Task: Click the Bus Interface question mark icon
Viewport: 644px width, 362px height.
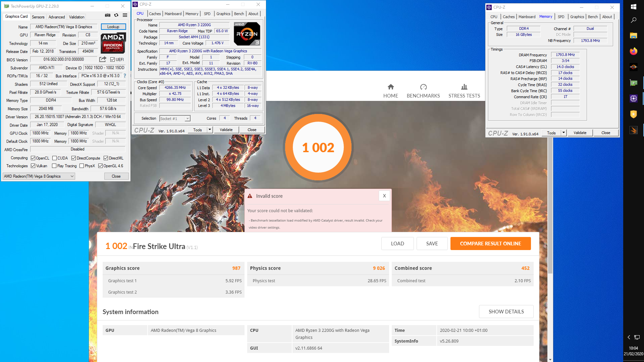Action: tap(125, 76)
